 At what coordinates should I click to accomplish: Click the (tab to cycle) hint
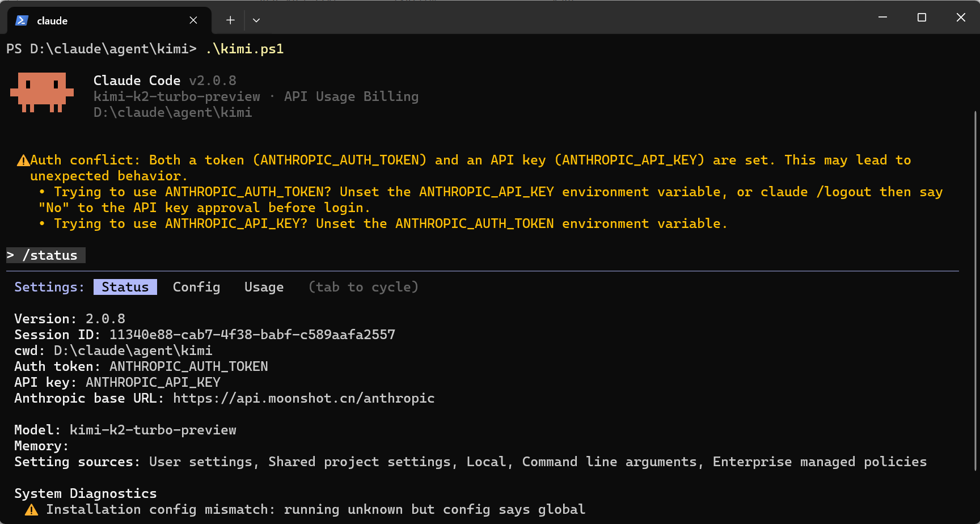coord(364,287)
